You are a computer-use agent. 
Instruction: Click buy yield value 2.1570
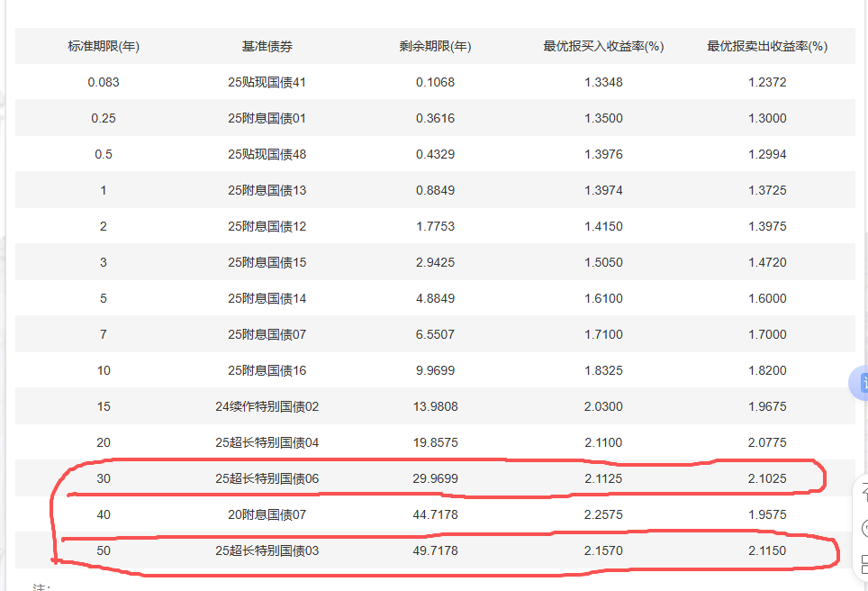pos(603,550)
